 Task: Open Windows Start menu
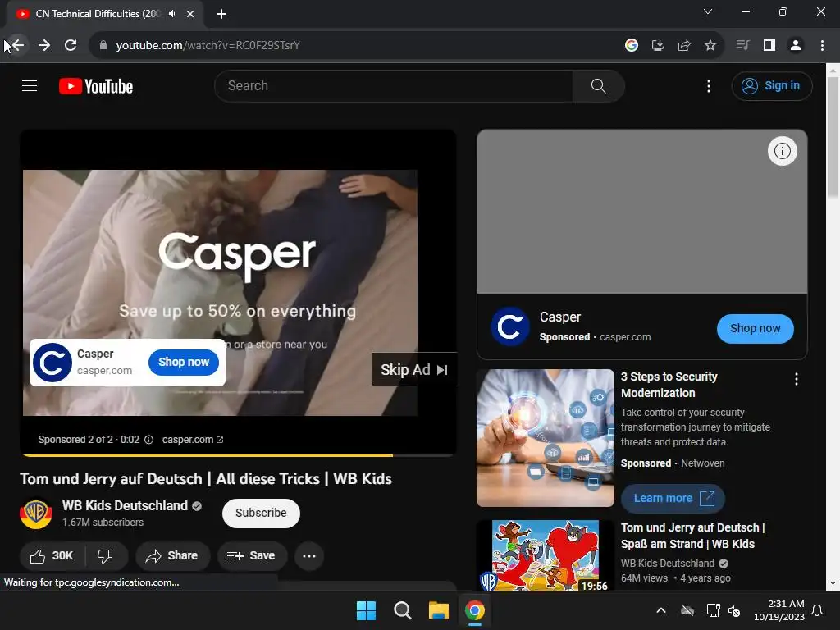pos(367,610)
